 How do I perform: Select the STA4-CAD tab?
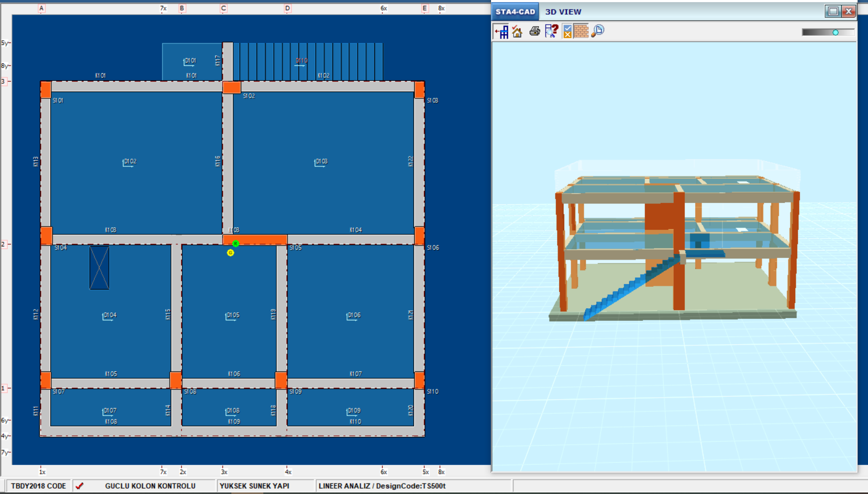tap(515, 12)
